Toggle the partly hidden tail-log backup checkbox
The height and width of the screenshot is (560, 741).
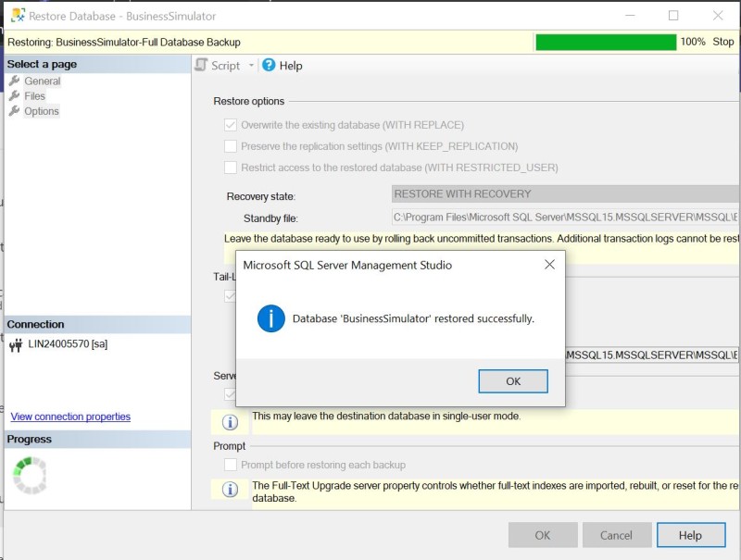click(x=230, y=296)
